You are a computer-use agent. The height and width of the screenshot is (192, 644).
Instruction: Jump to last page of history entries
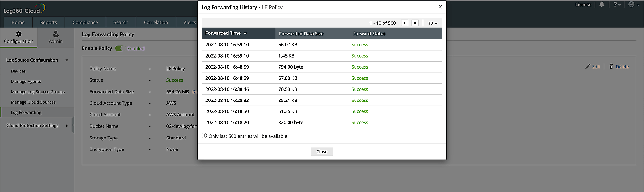point(415,23)
